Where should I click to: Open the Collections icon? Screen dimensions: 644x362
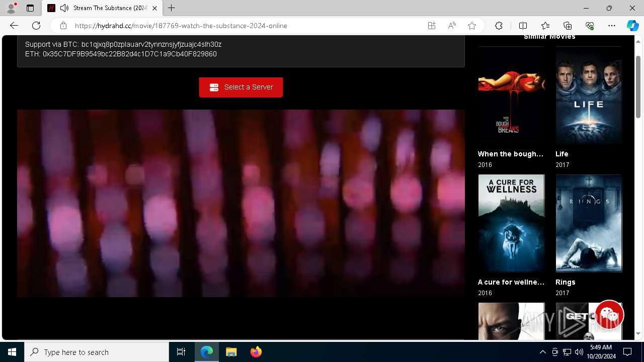click(568, 26)
